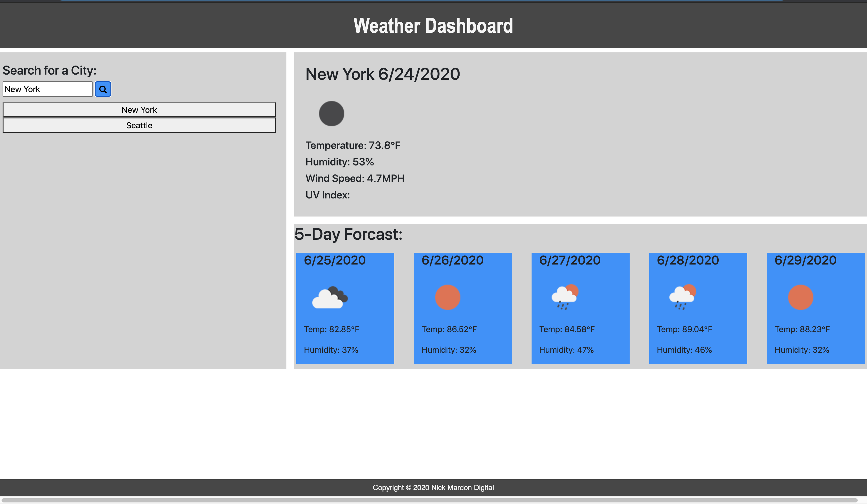The height and width of the screenshot is (504, 867).
Task: Select the 6/25/2020 forecast card
Action: pos(345,308)
